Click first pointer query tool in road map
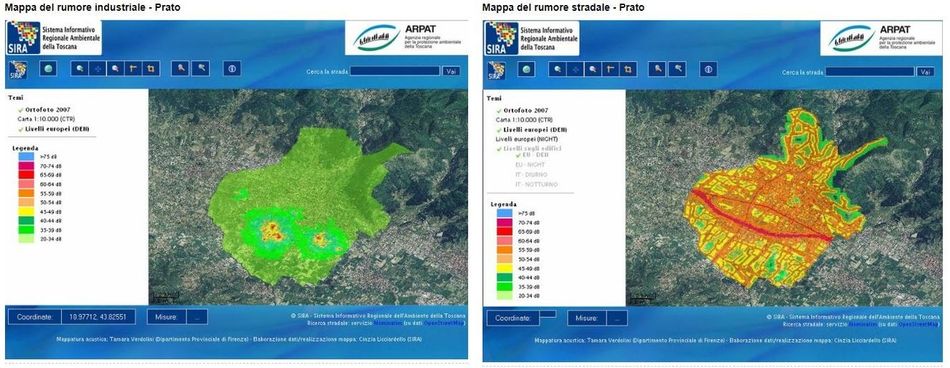This screenshot has height=368, width=950. pyautogui.click(x=657, y=69)
